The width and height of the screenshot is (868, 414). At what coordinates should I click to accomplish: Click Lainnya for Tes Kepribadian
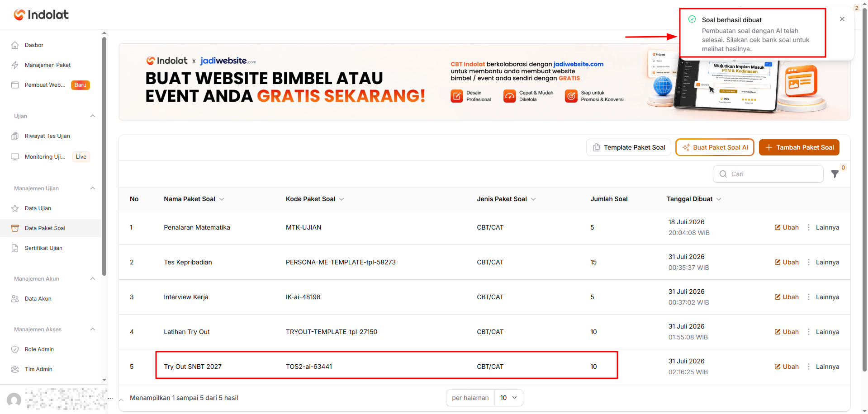point(827,262)
